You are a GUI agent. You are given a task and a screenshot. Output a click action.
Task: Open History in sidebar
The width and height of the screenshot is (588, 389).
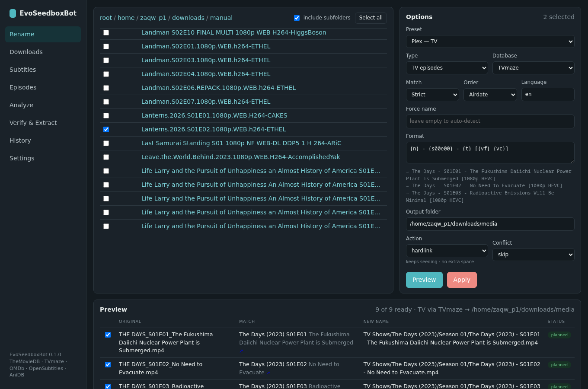(43, 140)
